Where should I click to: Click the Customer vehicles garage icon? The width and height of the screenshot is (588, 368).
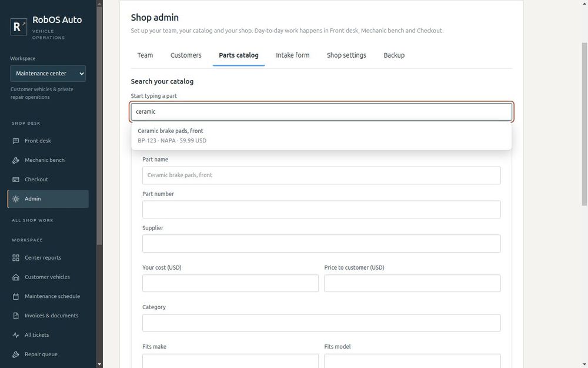coord(16,277)
